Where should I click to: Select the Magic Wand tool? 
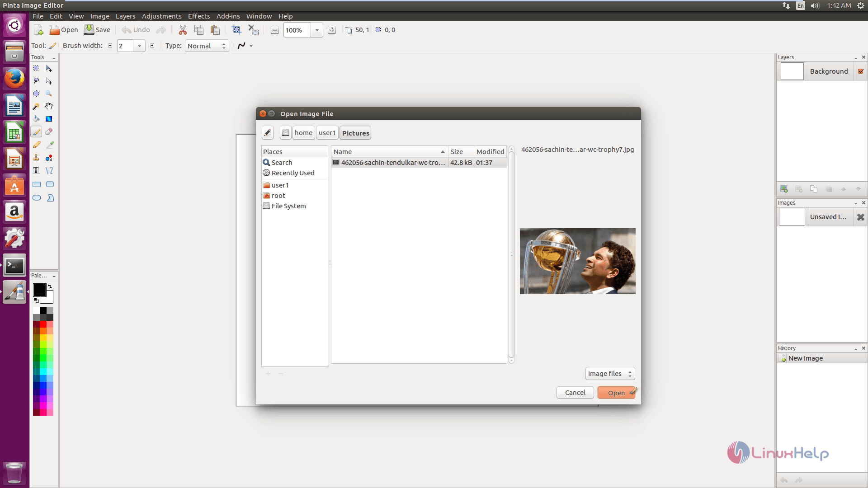coord(36,106)
